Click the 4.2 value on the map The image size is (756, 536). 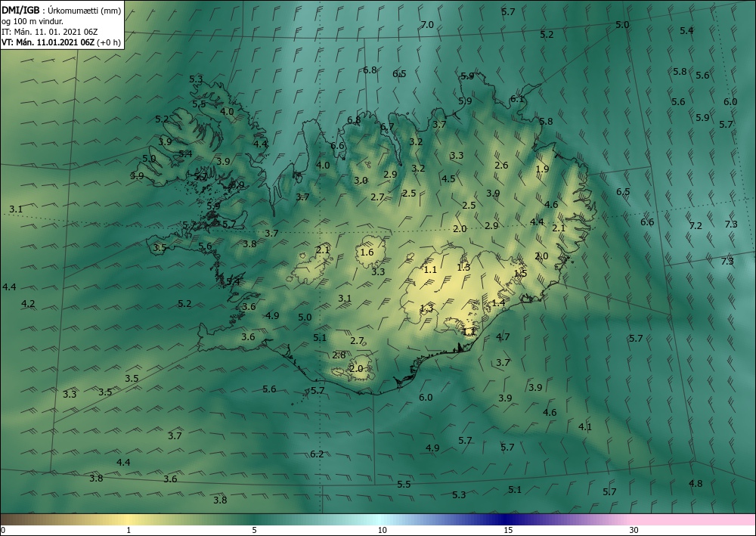(28, 304)
